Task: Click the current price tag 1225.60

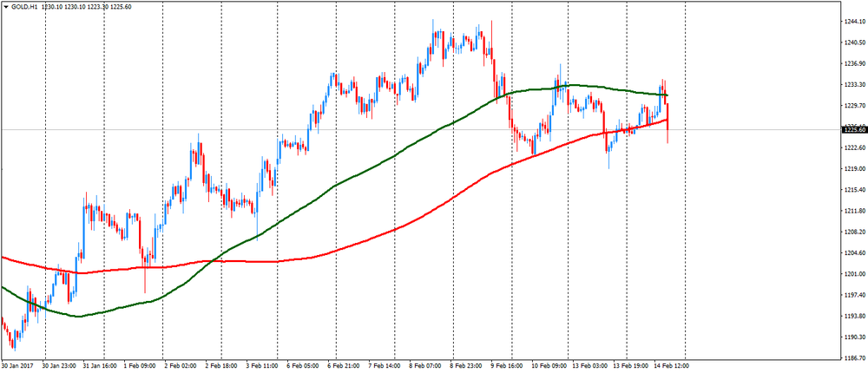Action: pyautogui.click(x=853, y=130)
